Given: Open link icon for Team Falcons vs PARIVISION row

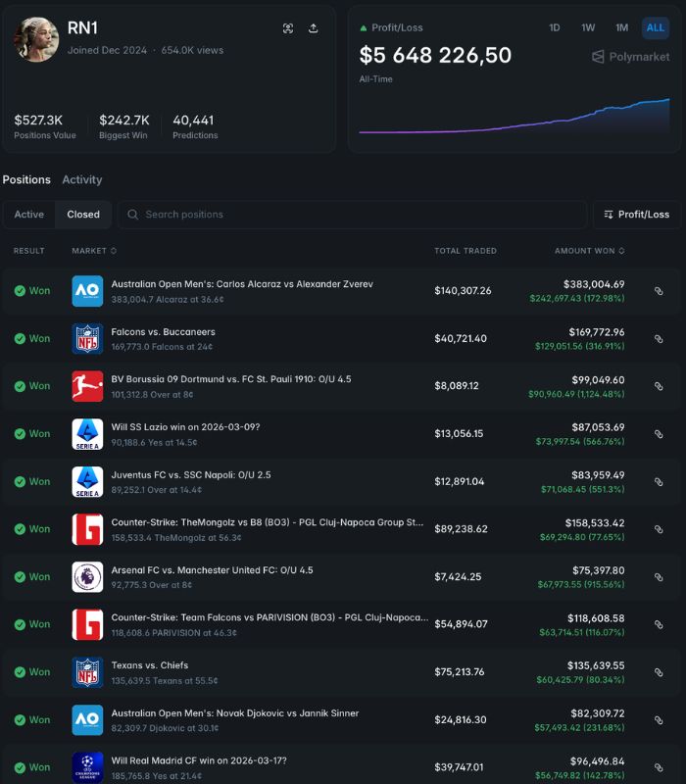Looking at the screenshot, I should point(659,625).
